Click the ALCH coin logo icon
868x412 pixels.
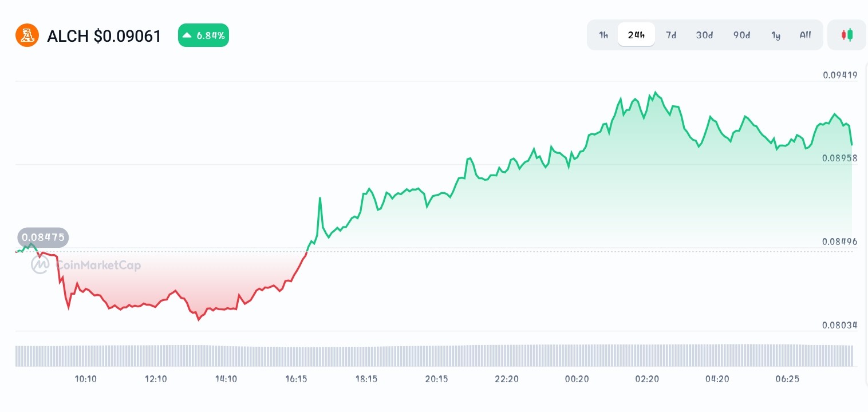[27, 35]
